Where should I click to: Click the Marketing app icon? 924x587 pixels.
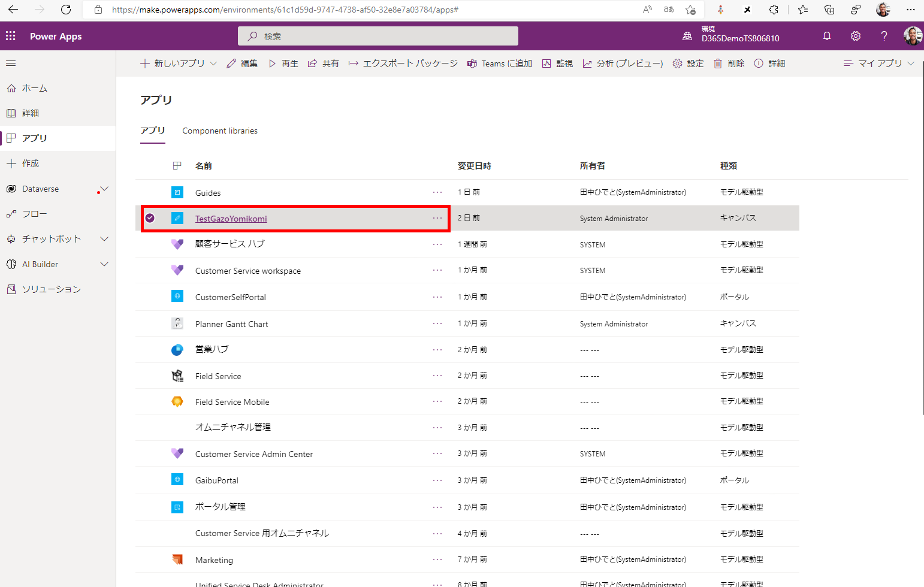tap(177, 559)
